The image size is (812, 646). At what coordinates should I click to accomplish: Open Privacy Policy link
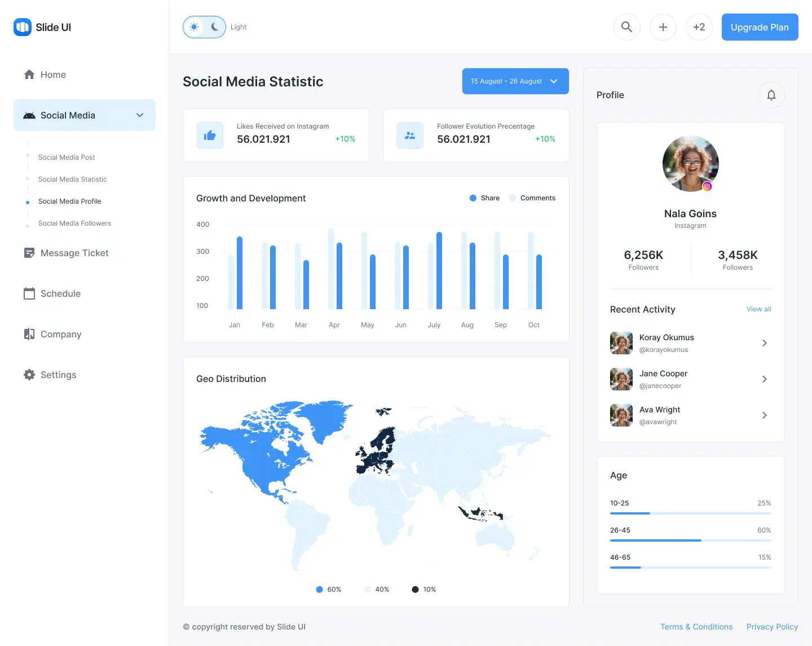point(773,627)
